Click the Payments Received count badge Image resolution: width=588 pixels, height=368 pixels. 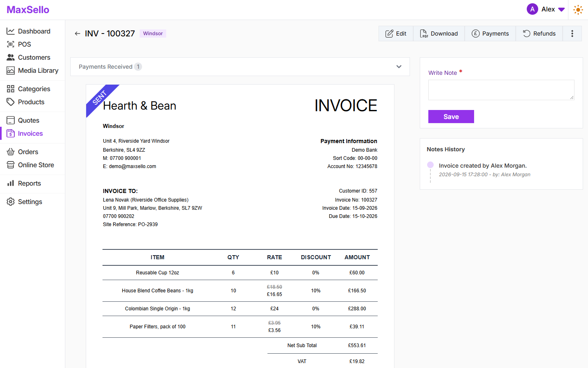point(138,67)
